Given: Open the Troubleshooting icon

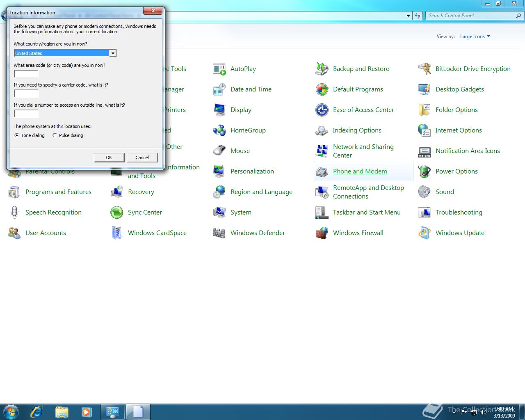Looking at the screenshot, I should pos(424,212).
